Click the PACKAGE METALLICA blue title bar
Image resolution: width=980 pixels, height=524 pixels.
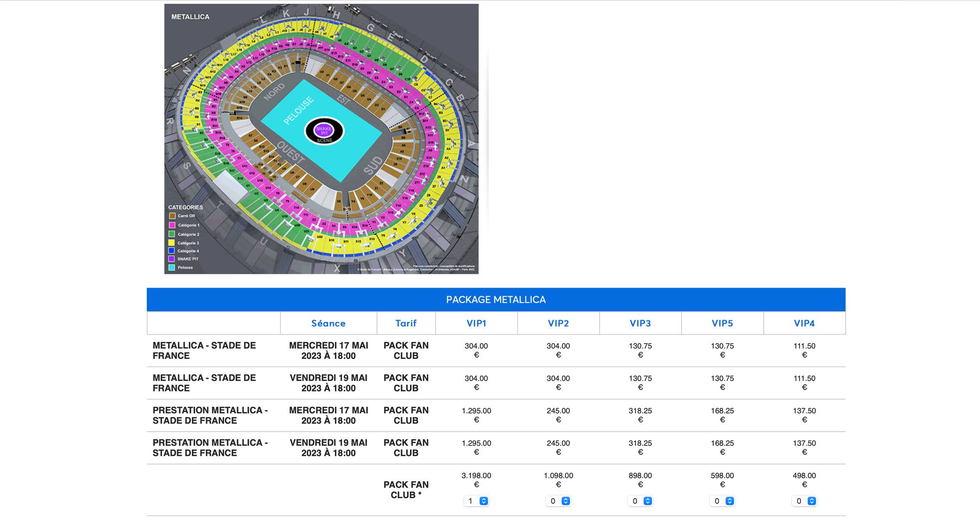(496, 300)
